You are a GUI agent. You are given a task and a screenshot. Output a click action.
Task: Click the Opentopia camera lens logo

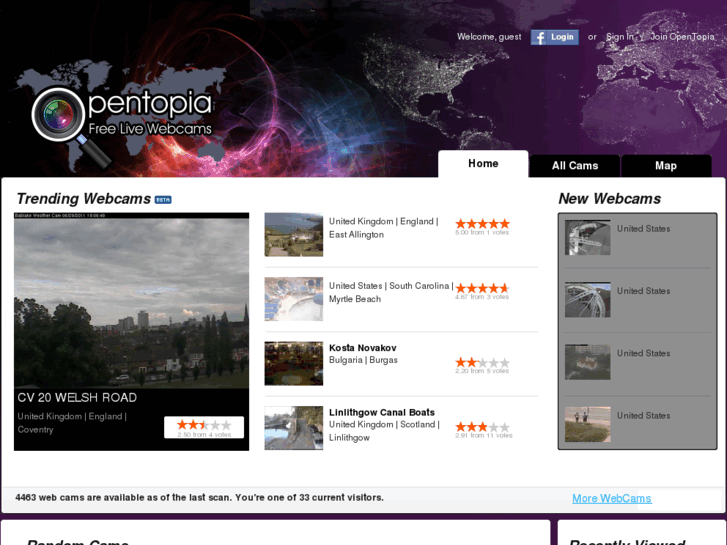(x=57, y=114)
